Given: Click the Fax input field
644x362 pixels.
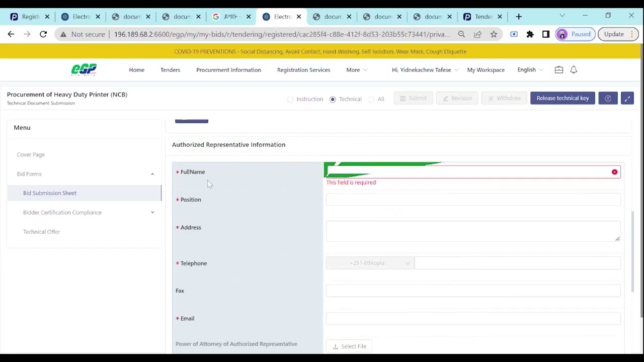Looking at the screenshot, I should click(473, 291).
